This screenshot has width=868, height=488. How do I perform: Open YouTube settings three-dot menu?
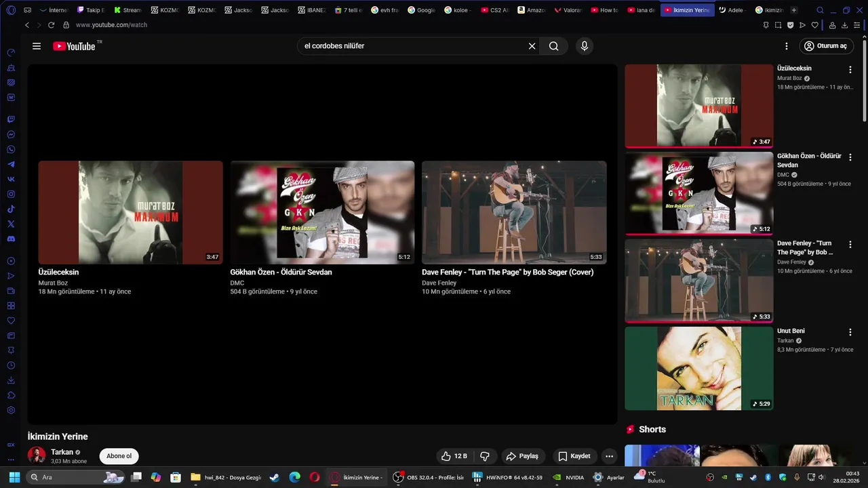click(x=787, y=46)
